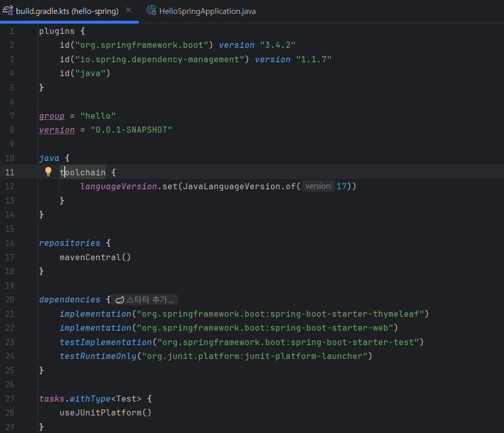Click the spring-boot-starter-thymeleaf dependency string

click(281, 314)
